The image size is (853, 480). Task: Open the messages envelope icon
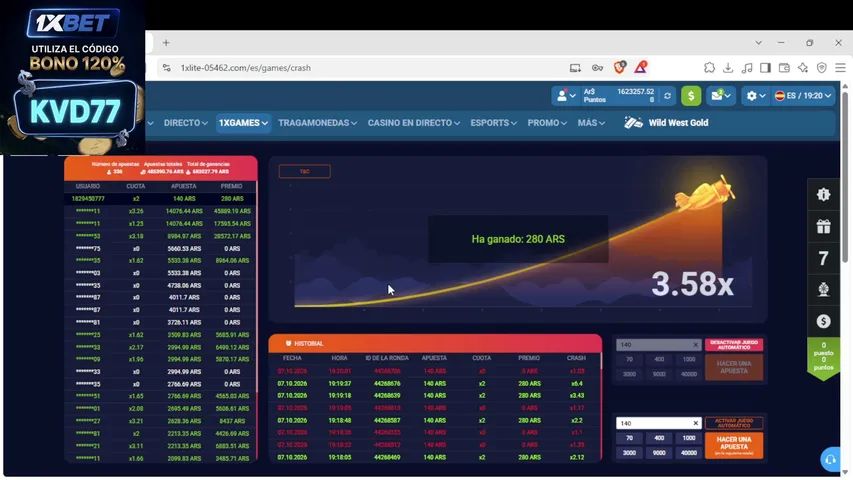(x=717, y=96)
